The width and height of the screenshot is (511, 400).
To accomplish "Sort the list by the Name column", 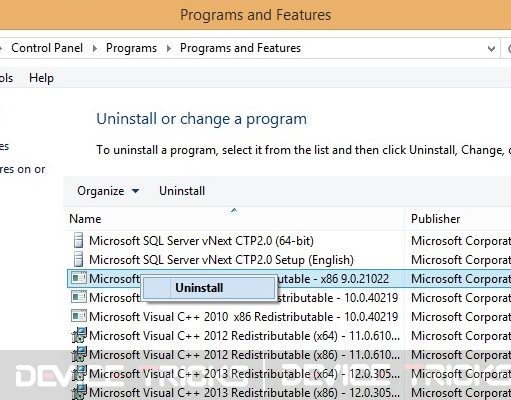I will coord(234,219).
